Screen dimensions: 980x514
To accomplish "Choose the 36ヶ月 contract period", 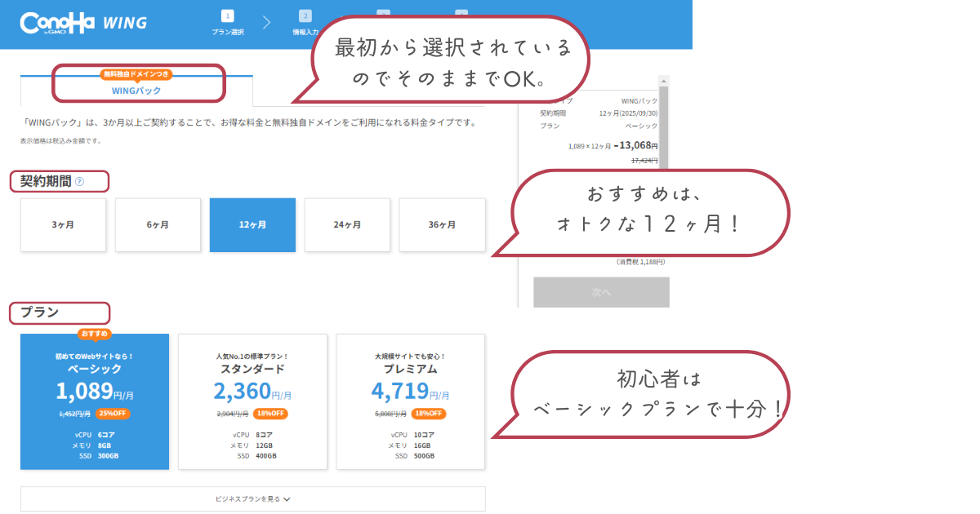I will coord(442,224).
